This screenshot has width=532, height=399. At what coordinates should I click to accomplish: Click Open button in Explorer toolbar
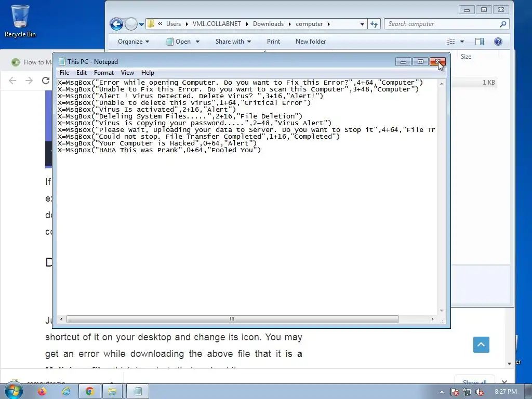coord(178,42)
